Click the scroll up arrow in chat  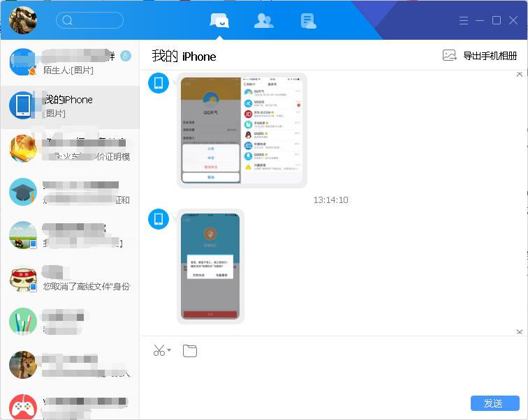click(x=519, y=75)
